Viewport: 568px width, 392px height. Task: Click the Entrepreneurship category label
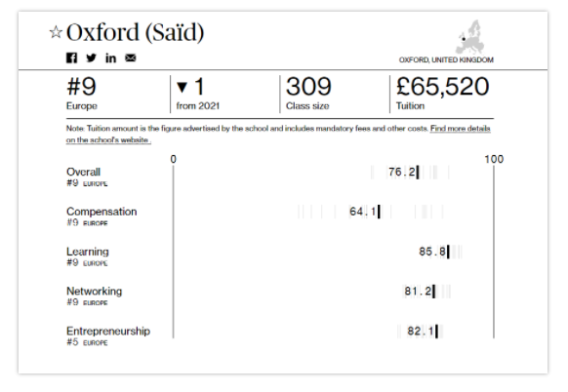point(108,332)
